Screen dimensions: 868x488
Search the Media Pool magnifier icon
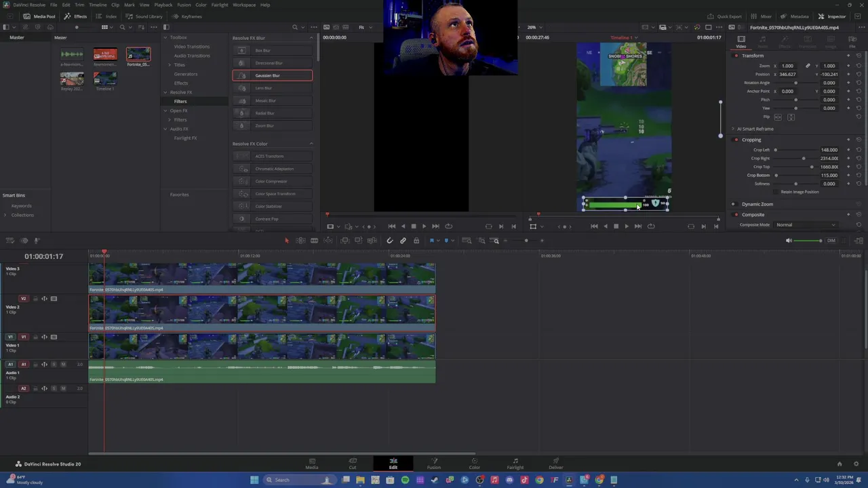122,27
